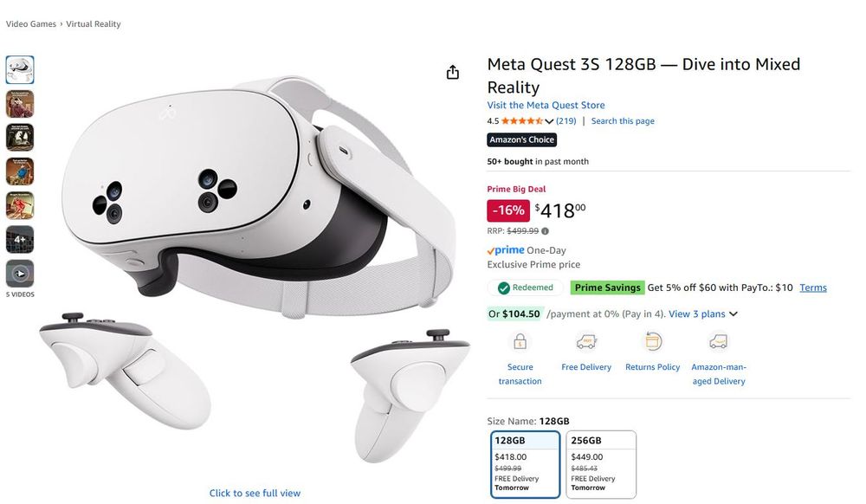This screenshot has height=504, width=866.
Task: Go to Virtual Reality breadcrumb
Action: point(94,23)
